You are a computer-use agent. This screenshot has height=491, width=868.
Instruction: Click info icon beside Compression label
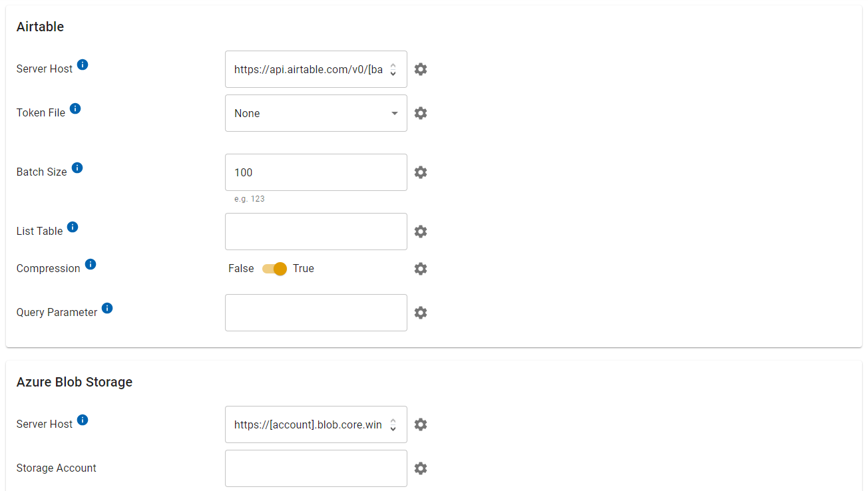pos(91,264)
